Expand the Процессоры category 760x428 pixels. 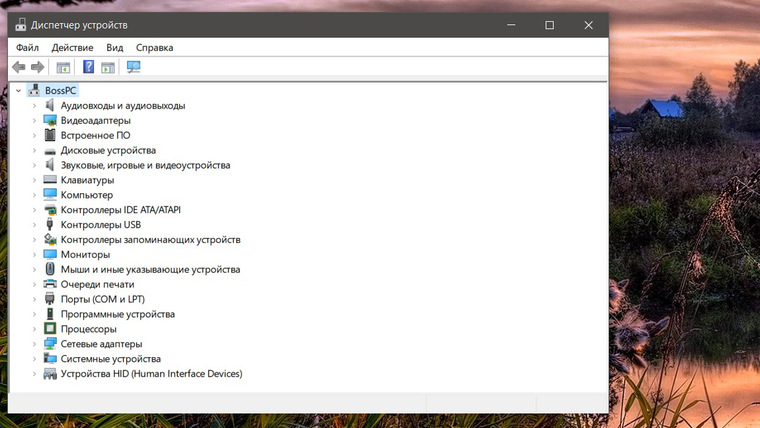point(34,329)
